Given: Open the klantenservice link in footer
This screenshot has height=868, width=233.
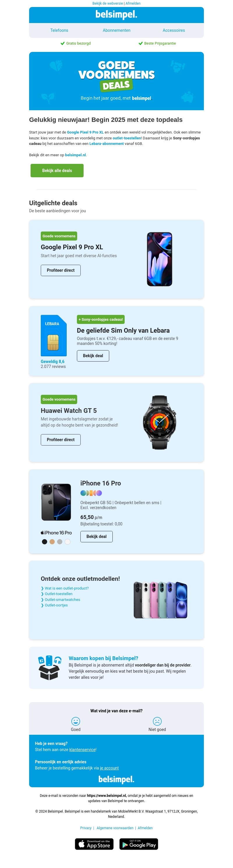Looking at the screenshot, I should [82, 749].
